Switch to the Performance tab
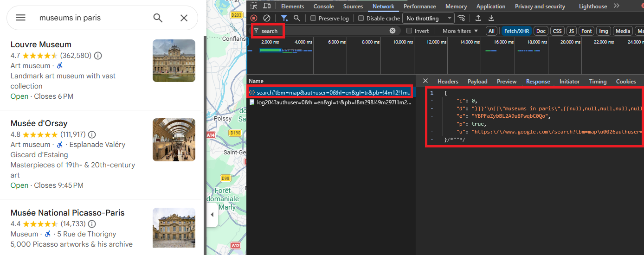Image resolution: width=644 pixels, height=255 pixels. coord(420,6)
